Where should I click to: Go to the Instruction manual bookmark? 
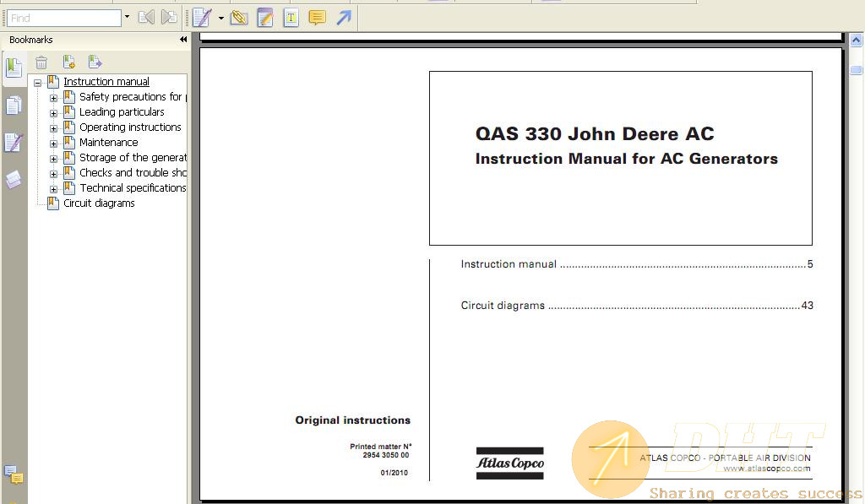tap(106, 82)
